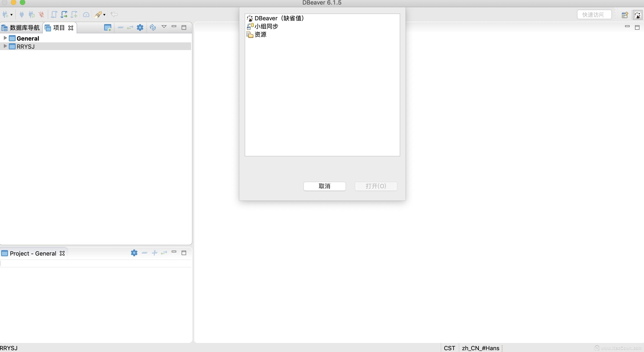Viewport: 644px width, 352px height.
Task: Click the DBeaver perspective icon at top right
Action: tap(637, 15)
